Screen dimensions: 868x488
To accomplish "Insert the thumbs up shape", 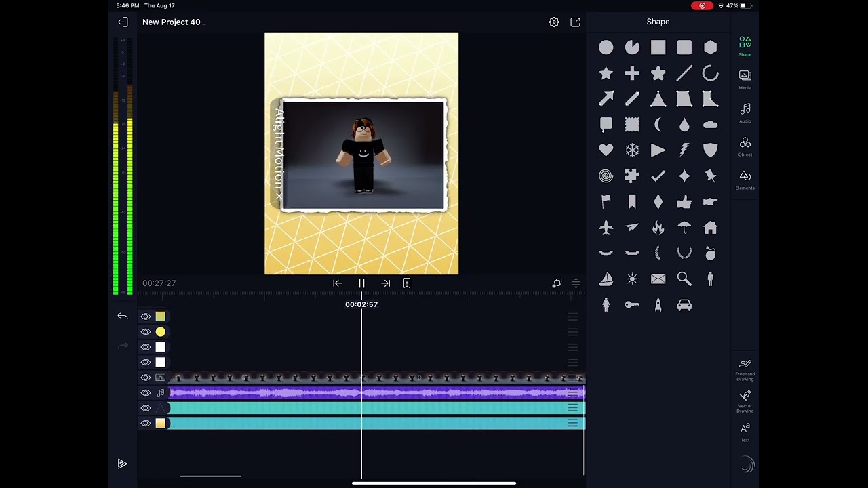I will (x=684, y=202).
